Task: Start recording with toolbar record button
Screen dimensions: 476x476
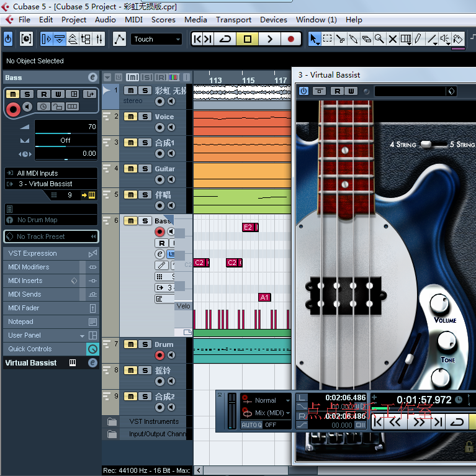Action: tap(291, 39)
